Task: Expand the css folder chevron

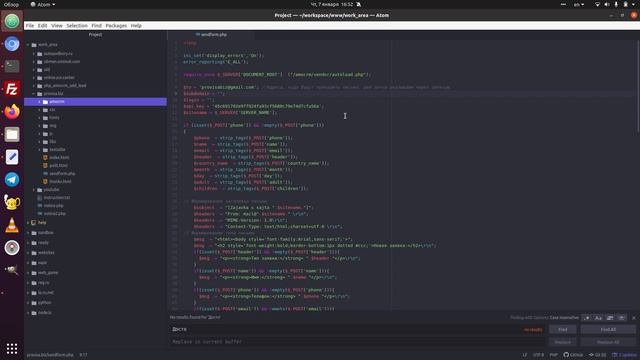Action: pyautogui.click(x=40, y=110)
